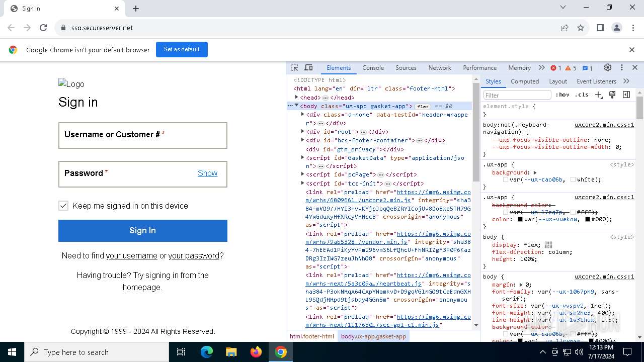Image resolution: width=644 pixels, height=362 pixels.
Task: Click the white swatch before var(--ux-cao06b
Action: point(505,179)
